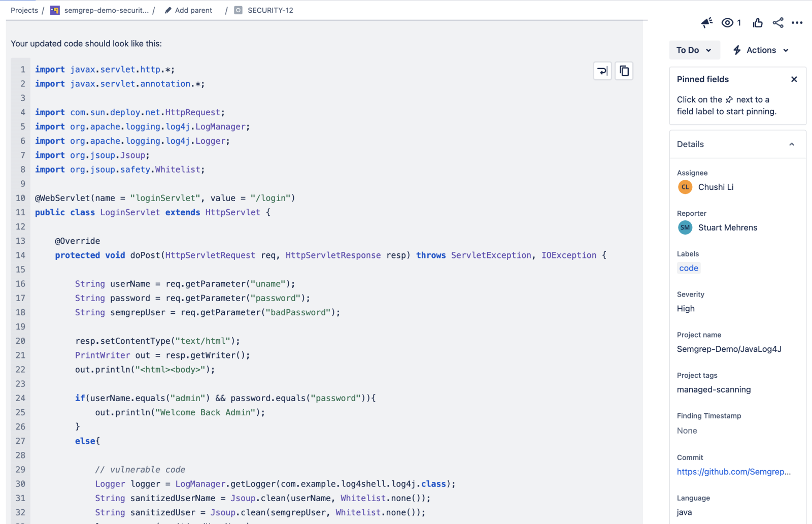Open semgrep-demo-securit... from breadcrumb
812x524 pixels.
point(106,10)
